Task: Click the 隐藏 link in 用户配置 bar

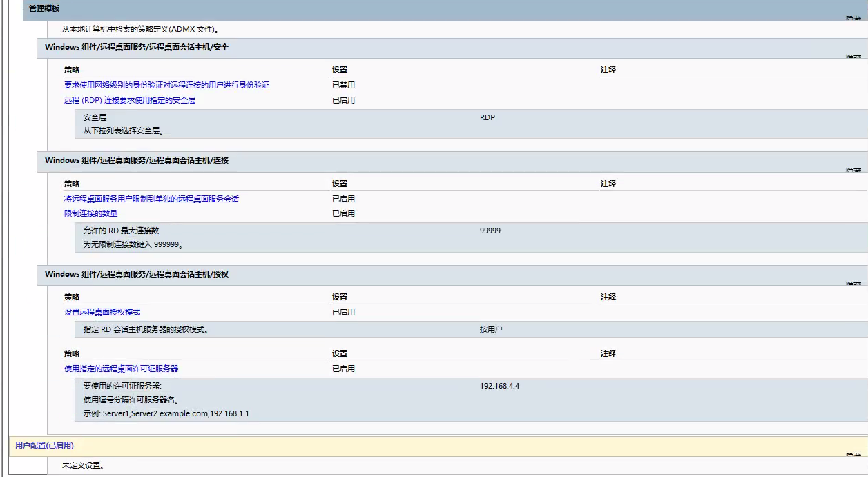Action: point(853,454)
